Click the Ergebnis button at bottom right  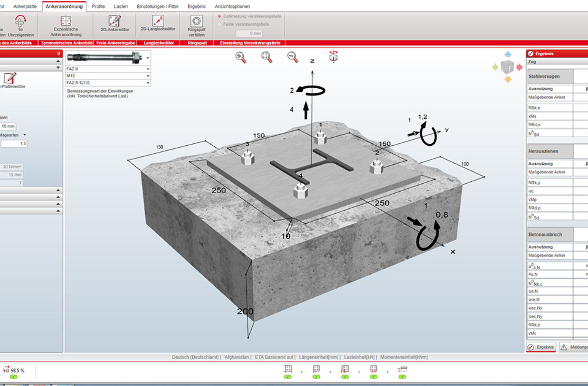click(x=541, y=347)
